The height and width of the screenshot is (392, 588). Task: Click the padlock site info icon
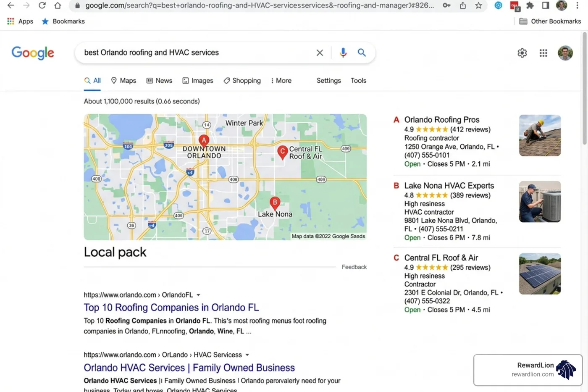click(x=77, y=5)
